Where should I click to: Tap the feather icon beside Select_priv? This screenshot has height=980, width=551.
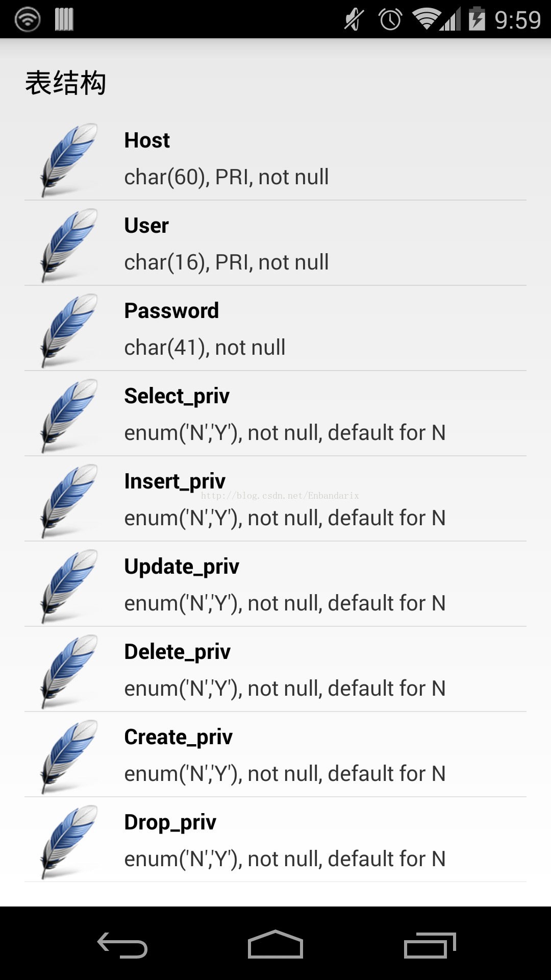[69, 415]
